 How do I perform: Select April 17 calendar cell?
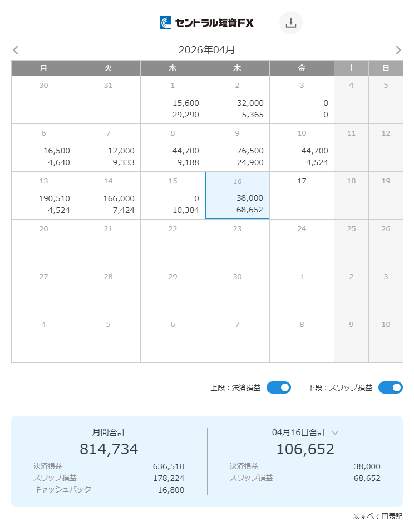coord(302,195)
